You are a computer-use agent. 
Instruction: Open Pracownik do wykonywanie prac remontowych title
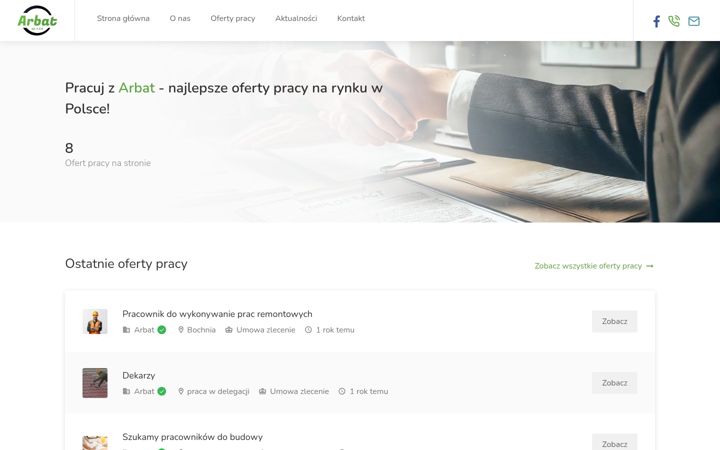pos(217,314)
